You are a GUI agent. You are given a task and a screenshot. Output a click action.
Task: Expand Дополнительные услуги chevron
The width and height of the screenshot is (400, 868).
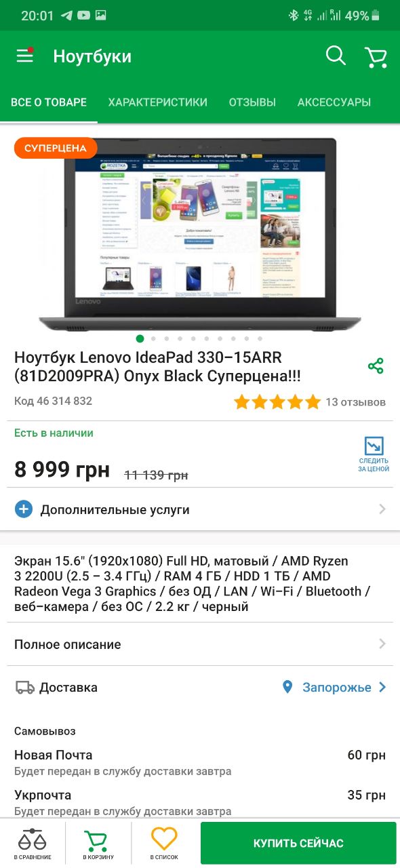[x=382, y=509]
